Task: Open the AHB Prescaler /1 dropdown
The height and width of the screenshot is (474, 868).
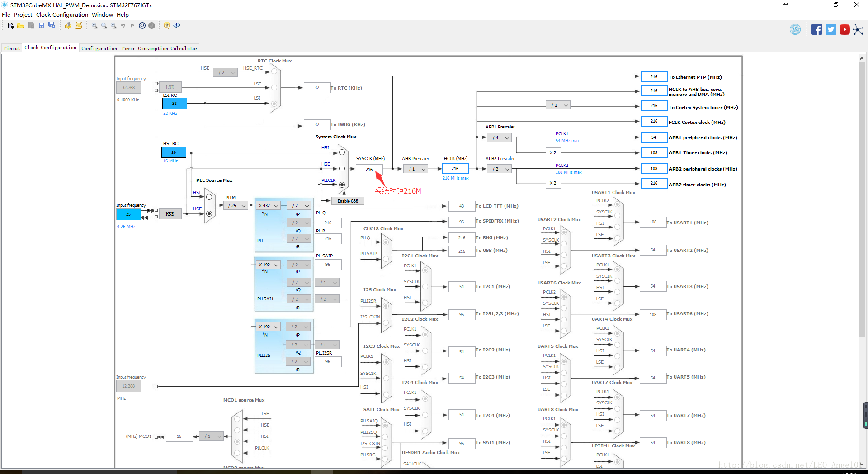Action: (x=415, y=169)
